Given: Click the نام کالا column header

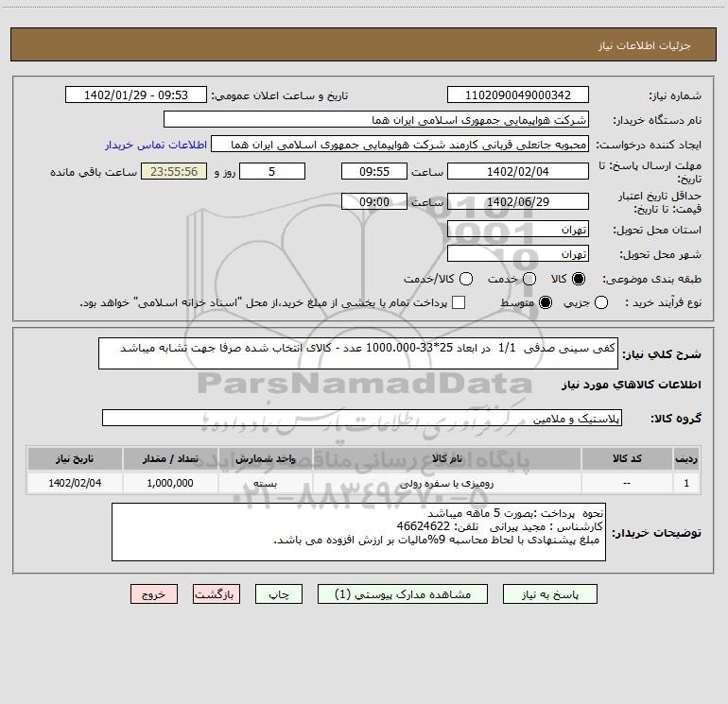Looking at the screenshot, I should (446, 458).
